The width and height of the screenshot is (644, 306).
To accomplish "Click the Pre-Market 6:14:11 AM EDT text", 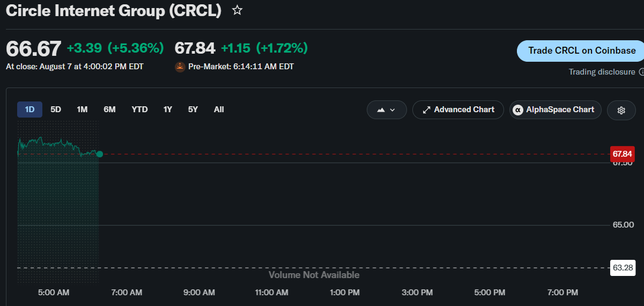I will point(241,67).
